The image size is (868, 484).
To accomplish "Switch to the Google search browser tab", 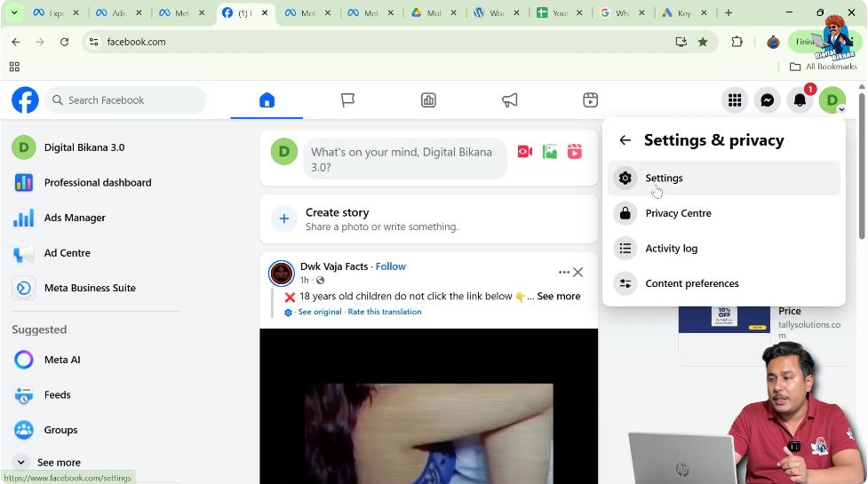I will coord(622,12).
